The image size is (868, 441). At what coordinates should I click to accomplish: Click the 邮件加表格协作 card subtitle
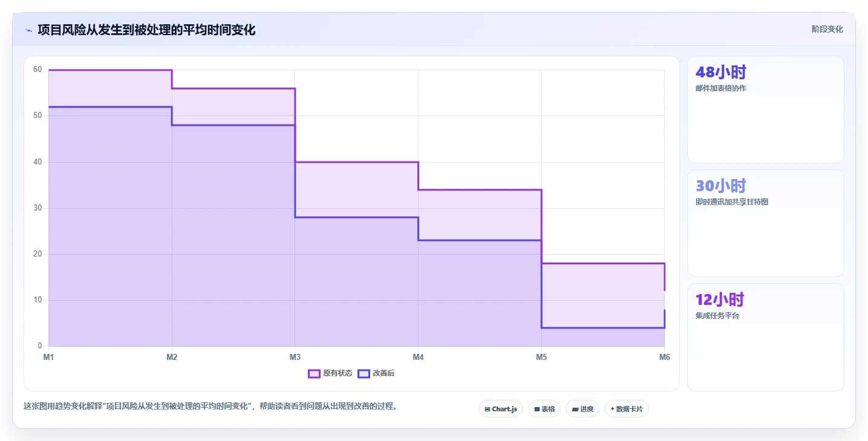pos(721,88)
